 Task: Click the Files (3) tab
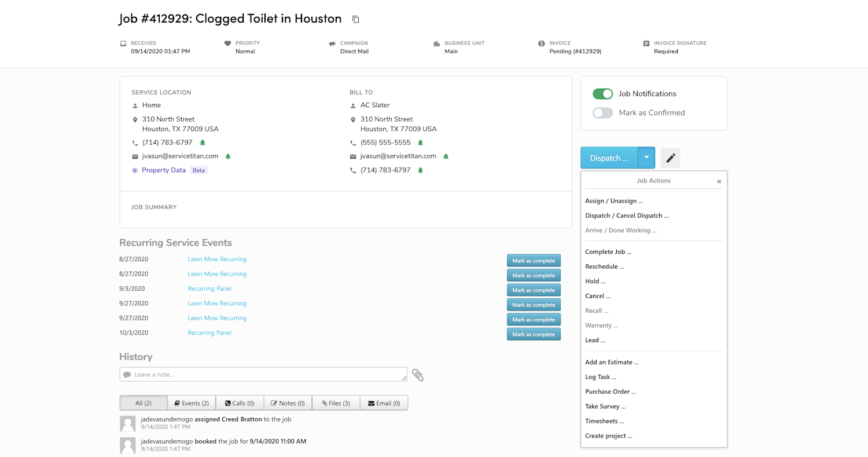(336, 403)
